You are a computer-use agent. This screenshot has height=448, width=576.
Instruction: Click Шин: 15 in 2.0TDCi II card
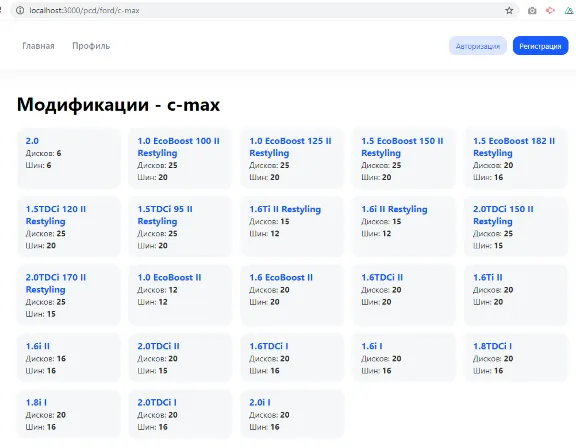tap(152, 371)
